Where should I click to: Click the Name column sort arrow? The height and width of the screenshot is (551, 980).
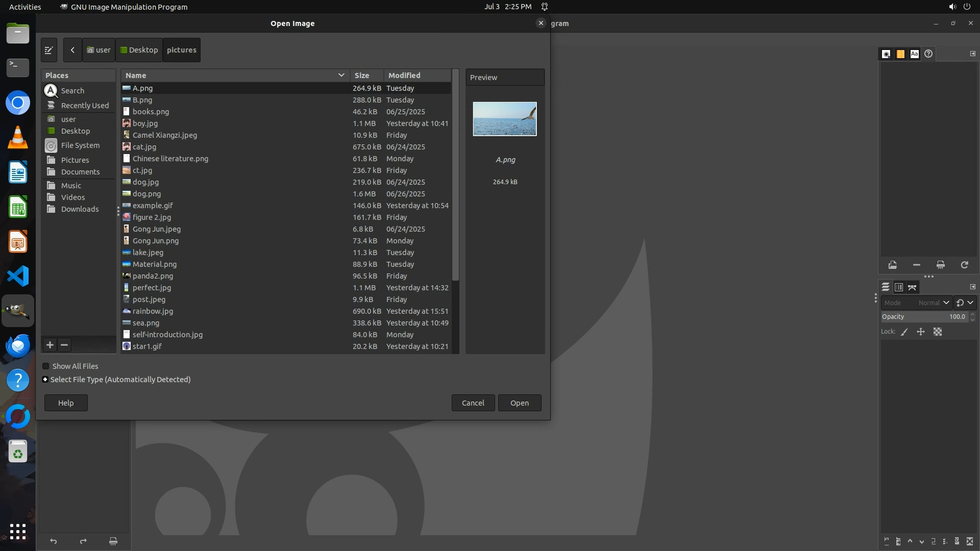click(x=341, y=76)
